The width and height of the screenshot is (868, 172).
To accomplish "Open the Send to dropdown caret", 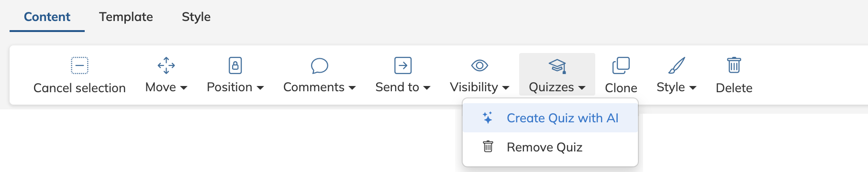I will click(x=427, y=88).
